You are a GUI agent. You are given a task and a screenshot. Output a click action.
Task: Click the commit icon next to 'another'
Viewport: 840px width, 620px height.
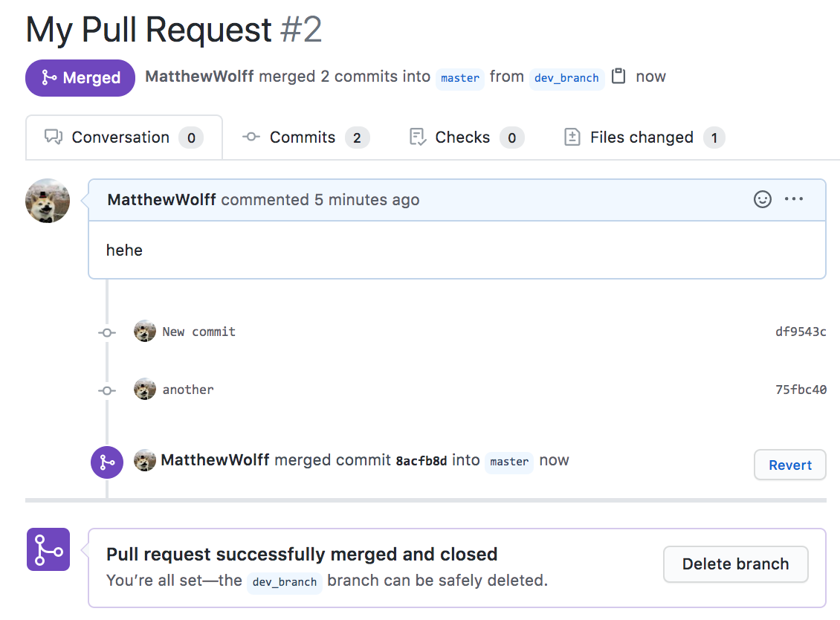(x=107, y=390)
